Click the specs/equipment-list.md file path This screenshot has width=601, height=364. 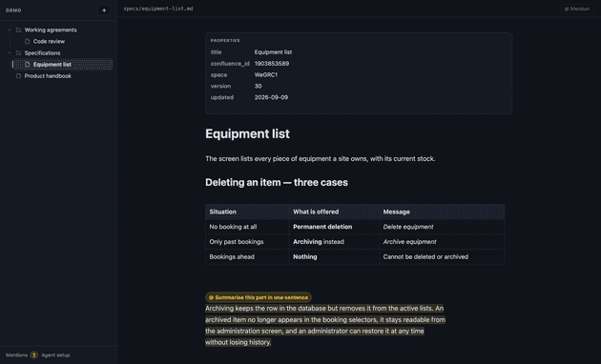(158, 9)
